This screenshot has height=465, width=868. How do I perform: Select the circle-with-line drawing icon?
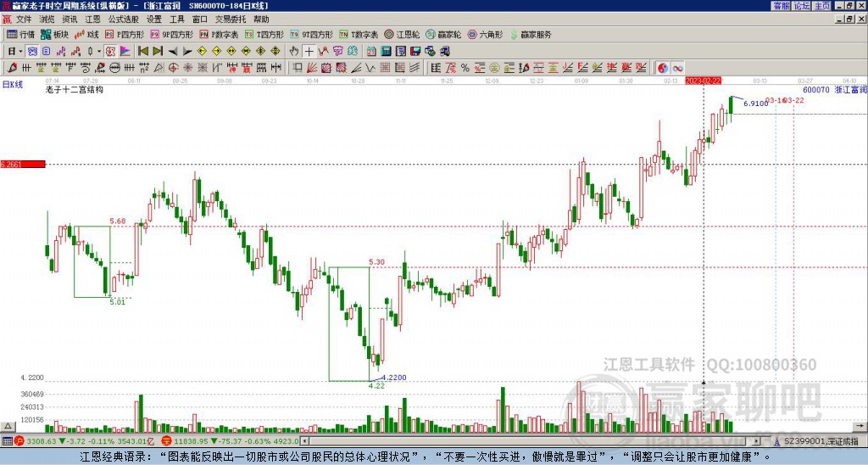pos(114,68)
